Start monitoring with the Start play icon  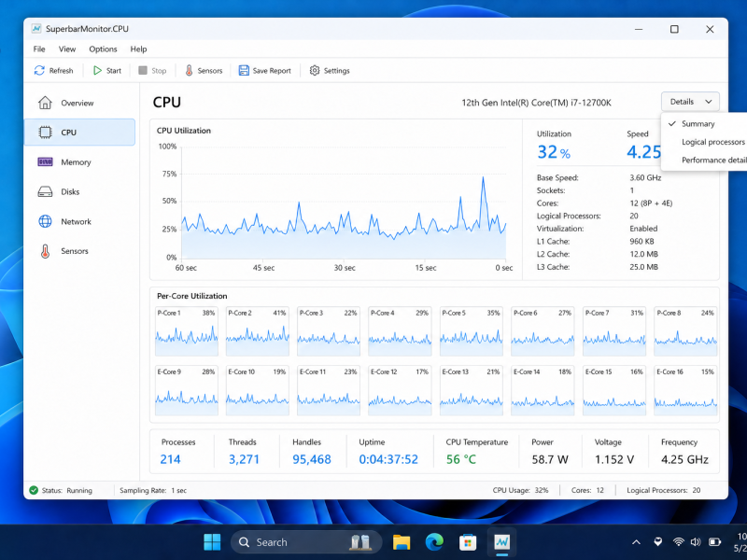[x=97, y=71]
